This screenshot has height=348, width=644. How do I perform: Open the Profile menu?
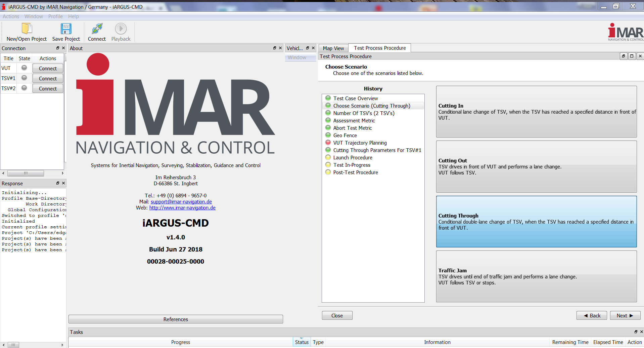tap(55, 16)
